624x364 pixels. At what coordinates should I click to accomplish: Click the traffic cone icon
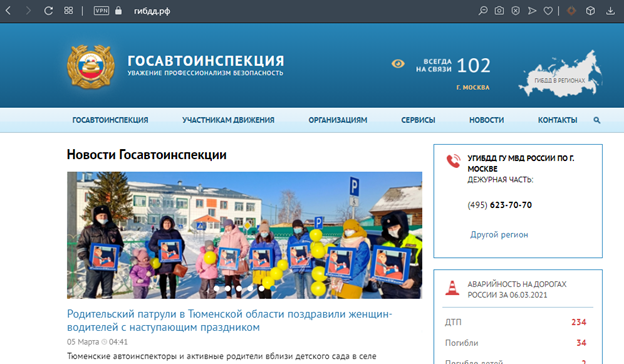pos(452,288)
